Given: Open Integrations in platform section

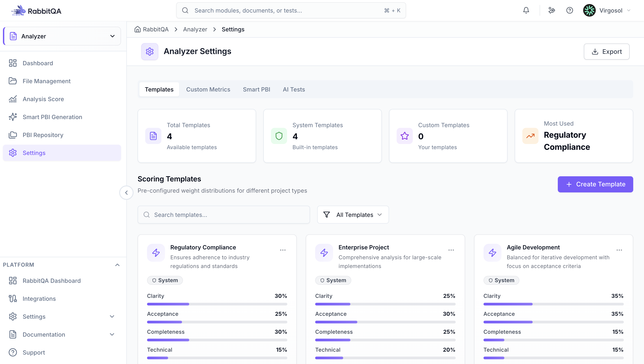Looking at the screenshot, I should (x=62, y=299).
